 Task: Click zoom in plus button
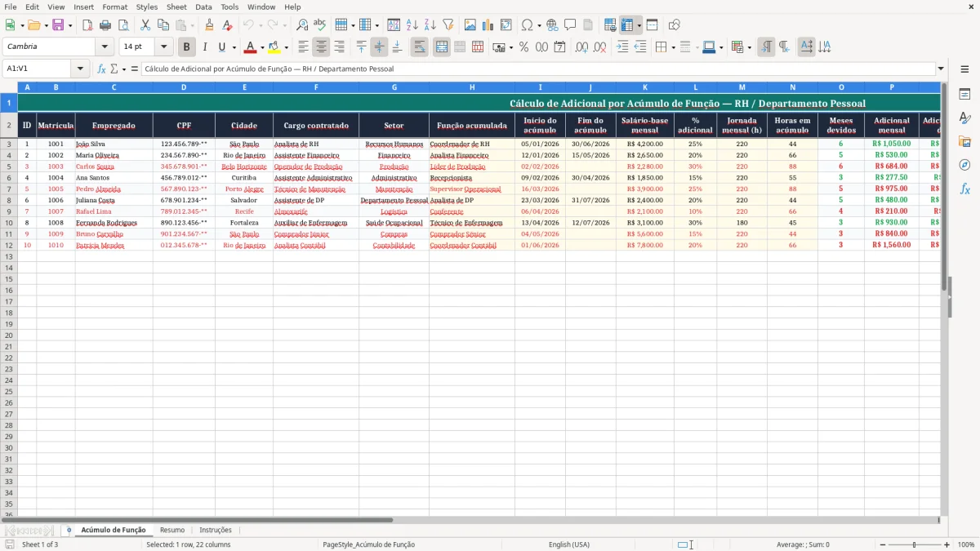[x=947, y=544]
